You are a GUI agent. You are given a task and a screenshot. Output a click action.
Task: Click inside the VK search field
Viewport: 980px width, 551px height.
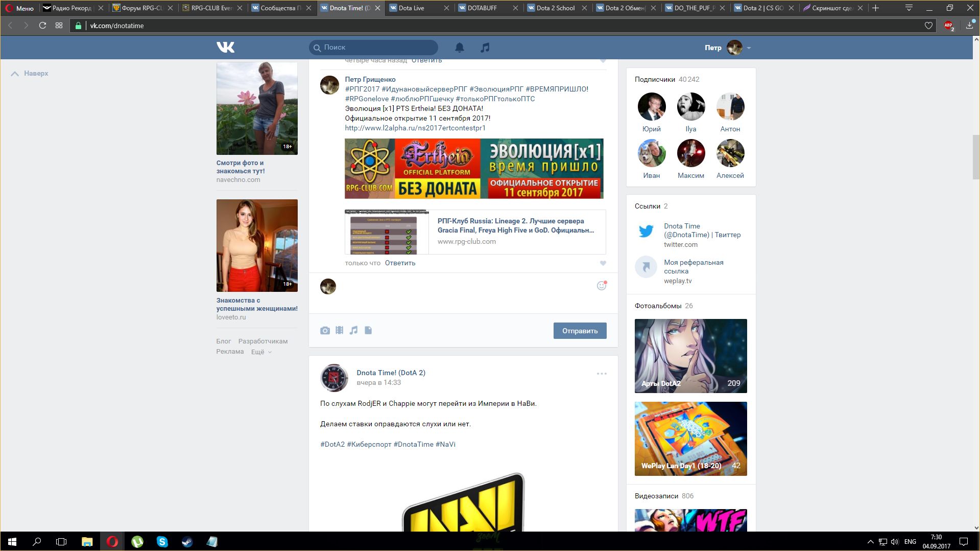[x=373, y=48]
